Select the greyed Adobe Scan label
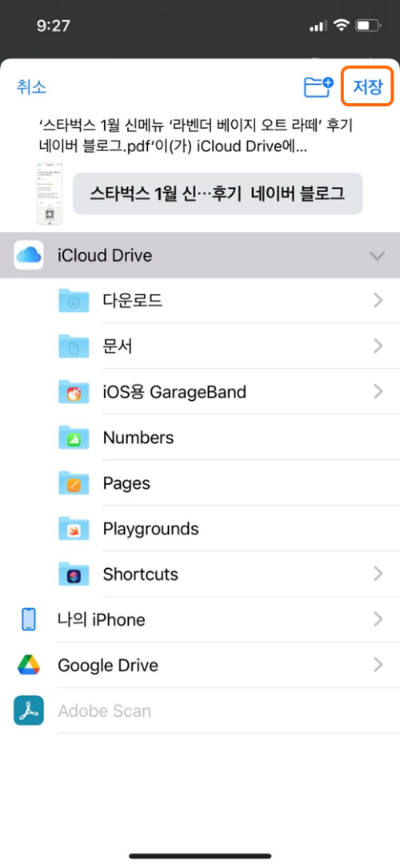This screenshot has width=400, height=866. (104, 710)
